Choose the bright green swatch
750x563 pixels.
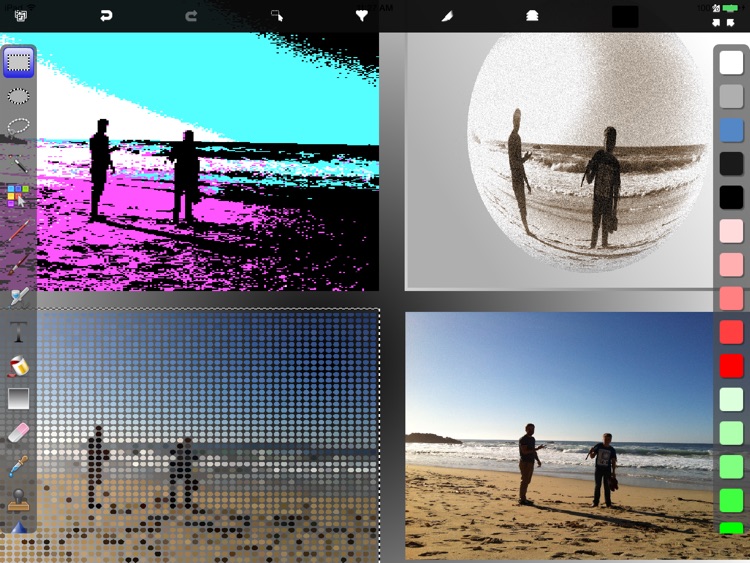click(731, 500)
